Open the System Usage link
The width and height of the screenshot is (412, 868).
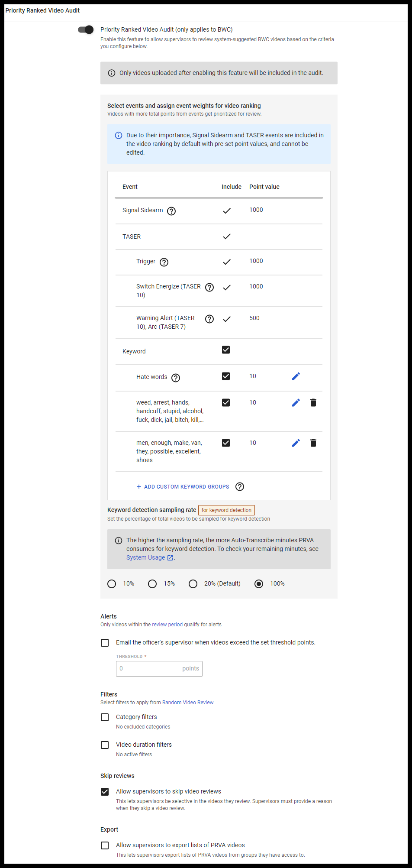coord(146,557)
